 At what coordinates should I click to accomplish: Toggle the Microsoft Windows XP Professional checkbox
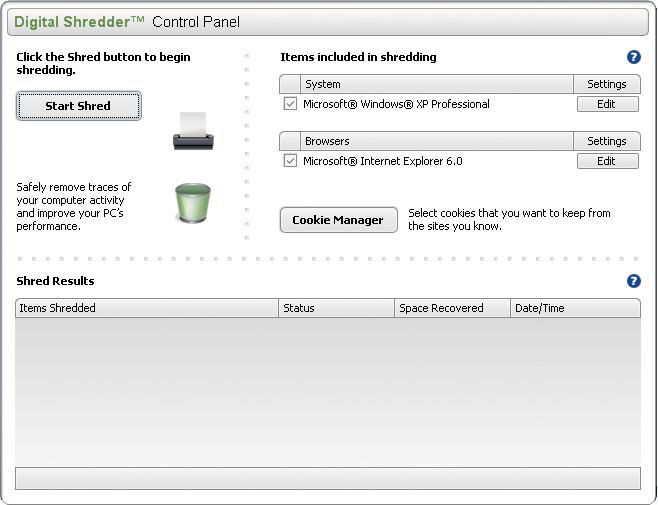click(x=290, y=104)
